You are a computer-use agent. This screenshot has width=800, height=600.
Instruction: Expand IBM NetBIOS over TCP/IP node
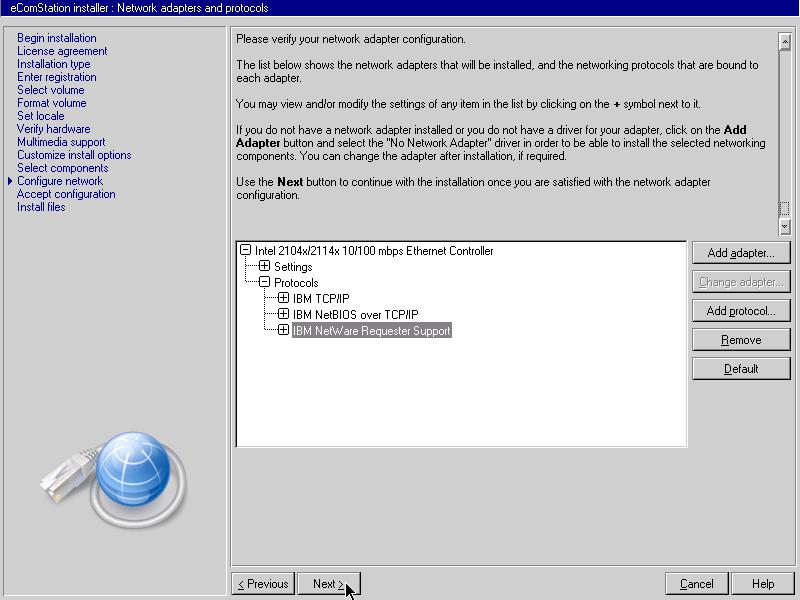click(283, 314)
